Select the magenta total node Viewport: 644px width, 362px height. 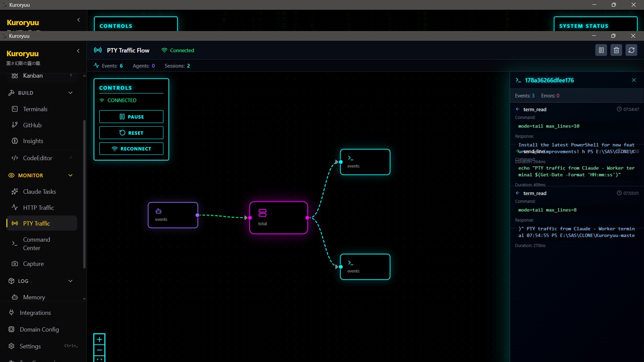278,218
